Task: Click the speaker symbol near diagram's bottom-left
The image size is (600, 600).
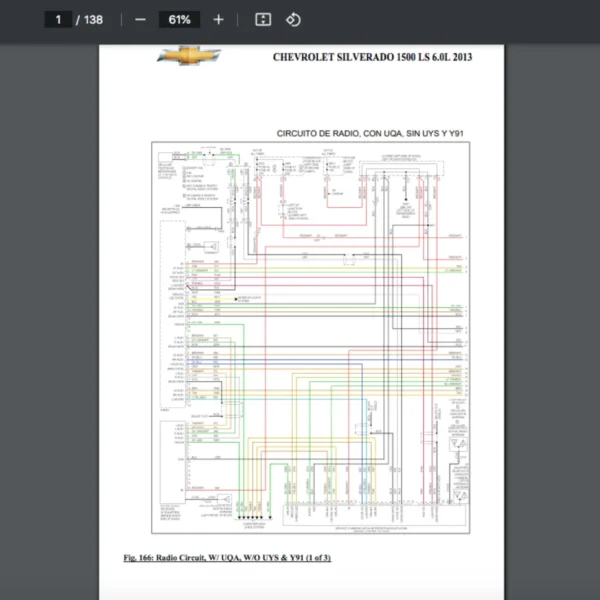Action: 226,497
